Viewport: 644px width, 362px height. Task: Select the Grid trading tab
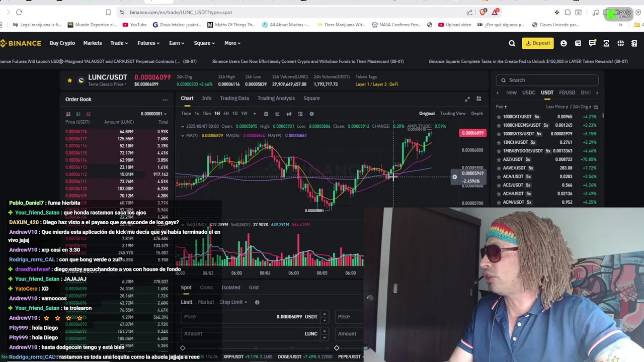point(254,288)
